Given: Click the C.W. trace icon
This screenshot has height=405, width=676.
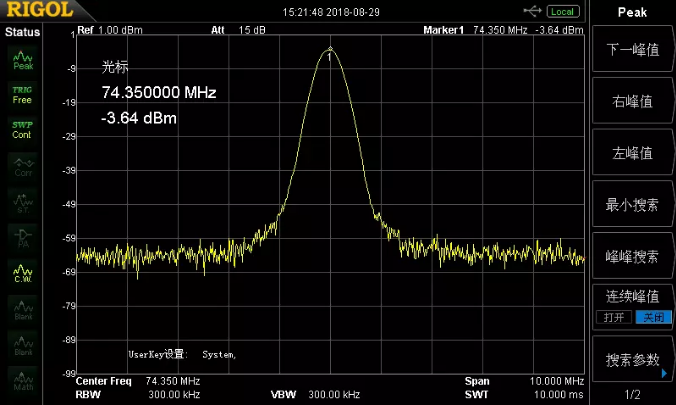Looking at the screenshot, I should pyautogui.click(x=22, y=272).
